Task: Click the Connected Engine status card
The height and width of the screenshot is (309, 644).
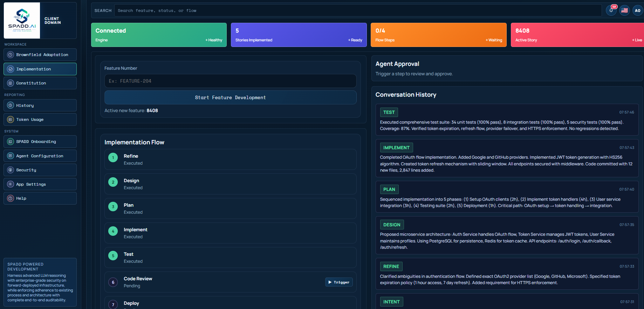Action: (159, 35)
